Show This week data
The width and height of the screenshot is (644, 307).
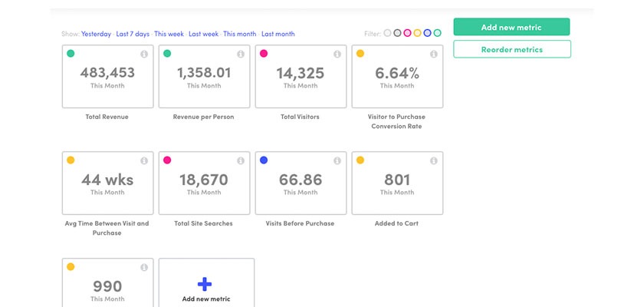168,35
